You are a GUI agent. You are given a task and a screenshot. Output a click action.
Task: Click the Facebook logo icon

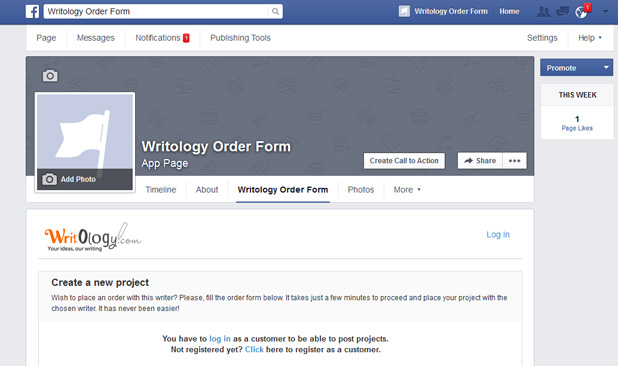point(32,11)
